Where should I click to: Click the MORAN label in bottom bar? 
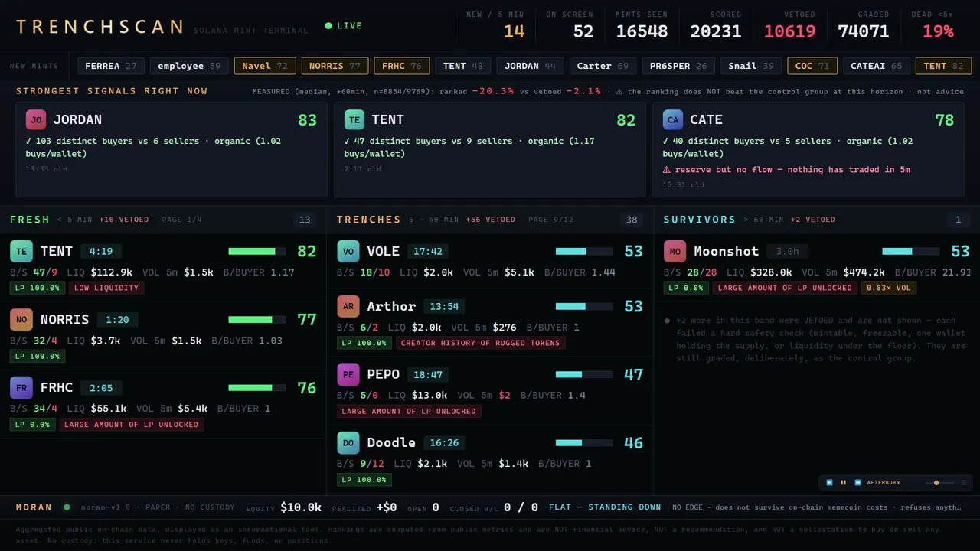[x=34, y=507]
